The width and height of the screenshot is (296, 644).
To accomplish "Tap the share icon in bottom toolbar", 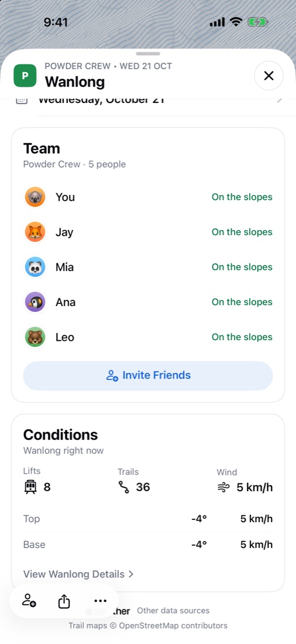I will pyautogui.click(x=64, y=601).
